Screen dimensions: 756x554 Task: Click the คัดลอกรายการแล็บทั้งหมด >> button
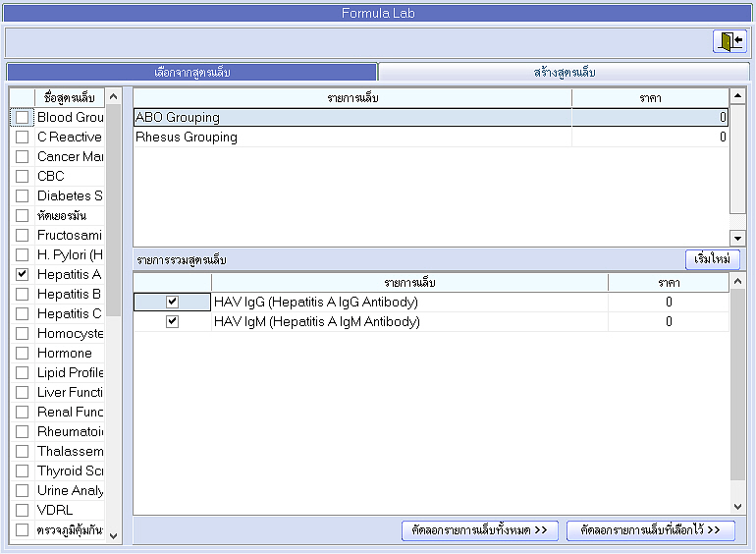coord(480,530)
